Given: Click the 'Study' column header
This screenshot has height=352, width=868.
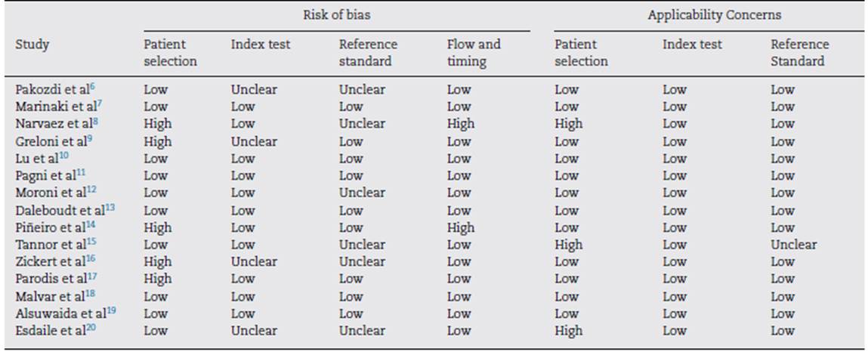Looking at the screenshot, I should click(x=32, y=45).
